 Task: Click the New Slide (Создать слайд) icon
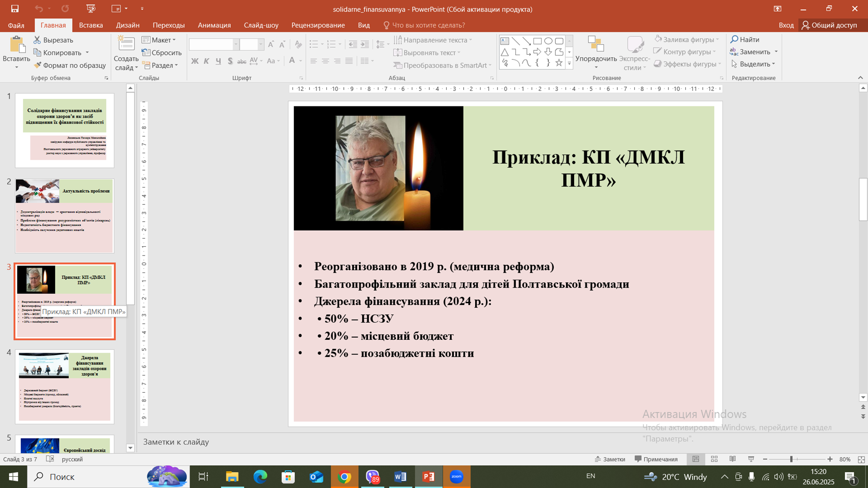[x=126, y=45]
